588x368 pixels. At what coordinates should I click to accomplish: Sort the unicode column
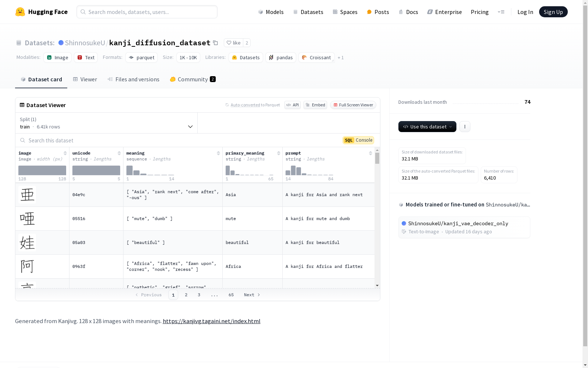119,153
